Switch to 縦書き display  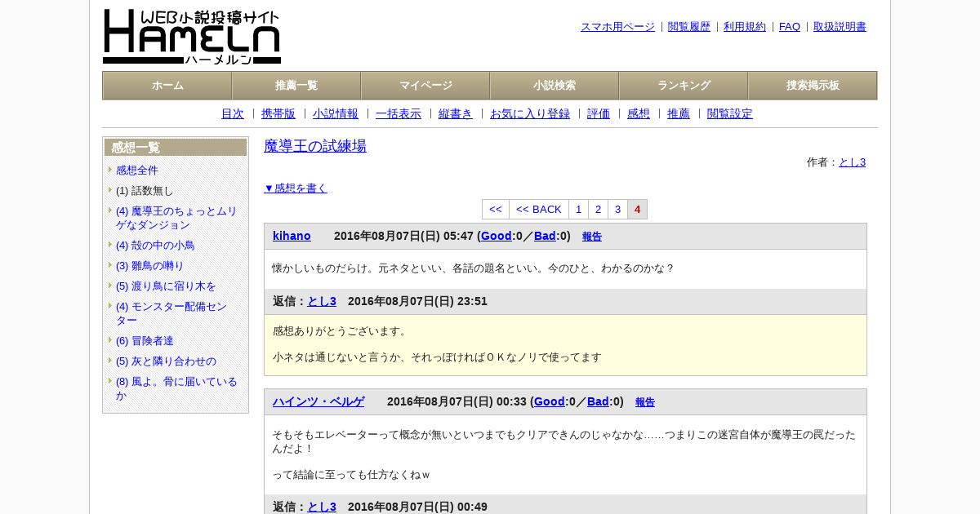click(x=456, y=114)
